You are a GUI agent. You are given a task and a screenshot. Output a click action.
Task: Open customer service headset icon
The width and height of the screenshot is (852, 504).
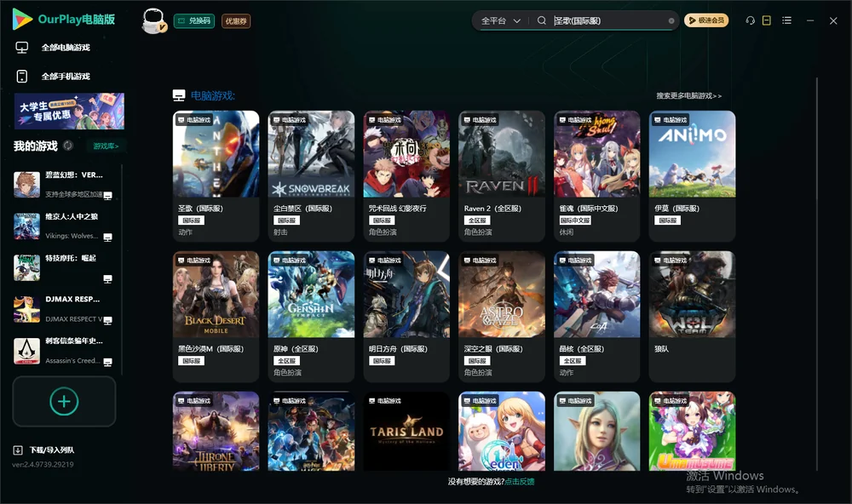point(750,20)
